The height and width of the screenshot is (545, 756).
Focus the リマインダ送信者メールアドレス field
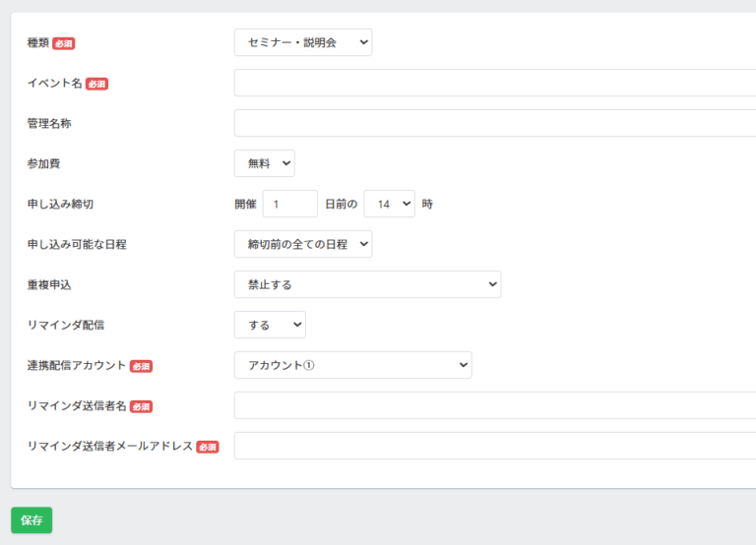[x=495, y=446]
